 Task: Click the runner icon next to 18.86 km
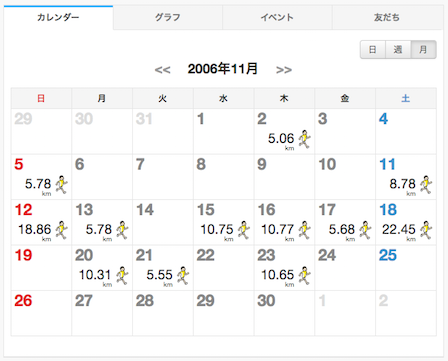(x=62, y=230)
